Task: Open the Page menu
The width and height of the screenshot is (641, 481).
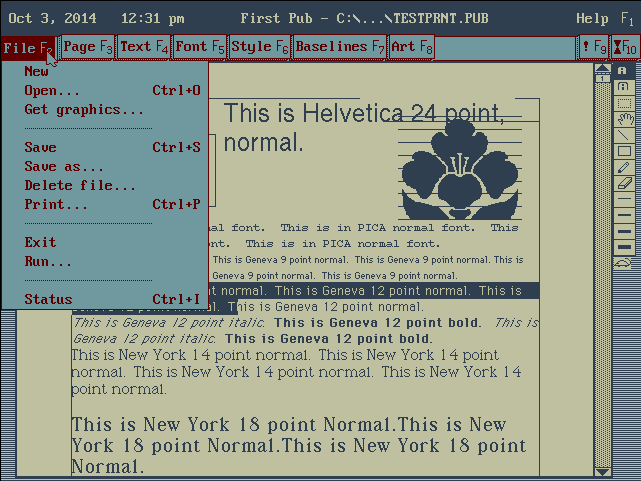Action: (87, 47)
